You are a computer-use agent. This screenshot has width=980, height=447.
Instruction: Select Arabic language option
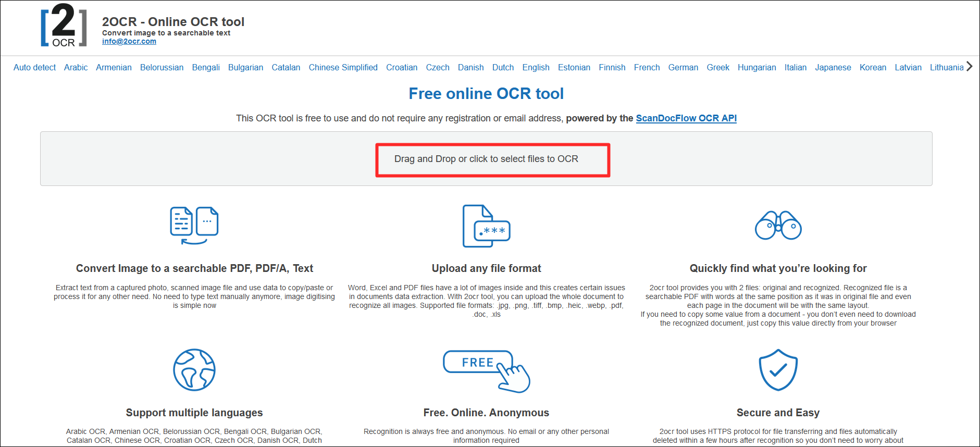76,67
